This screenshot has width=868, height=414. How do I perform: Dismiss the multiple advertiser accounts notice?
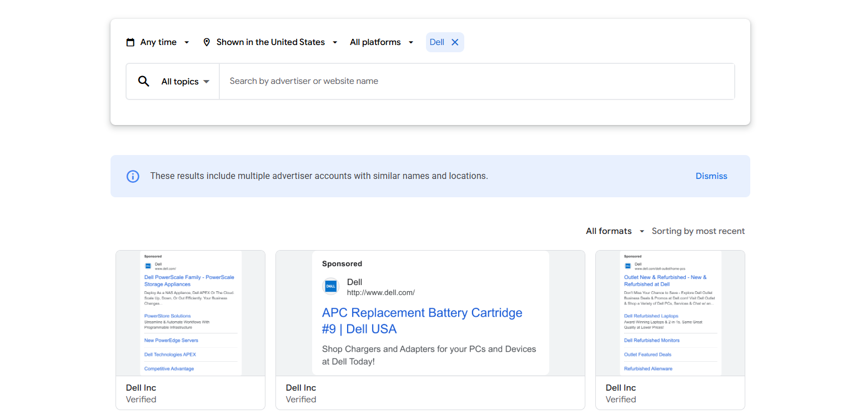click(711, 176)
